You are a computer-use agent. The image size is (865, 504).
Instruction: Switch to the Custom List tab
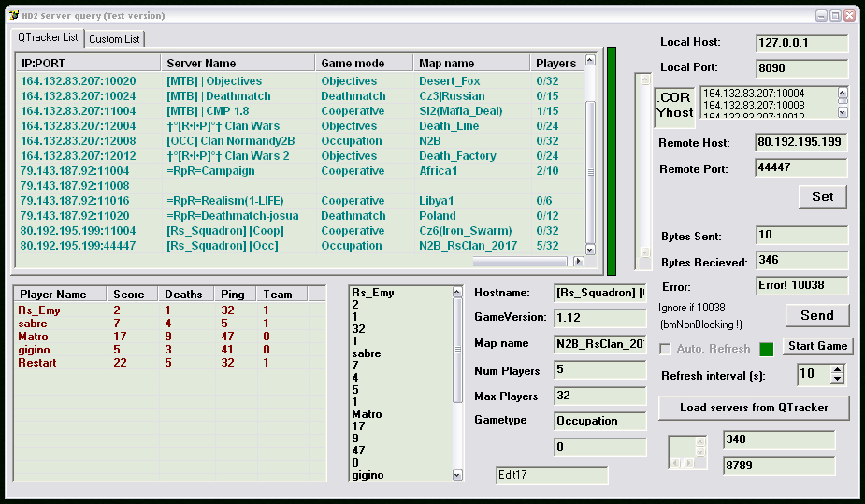coord(114,38)
